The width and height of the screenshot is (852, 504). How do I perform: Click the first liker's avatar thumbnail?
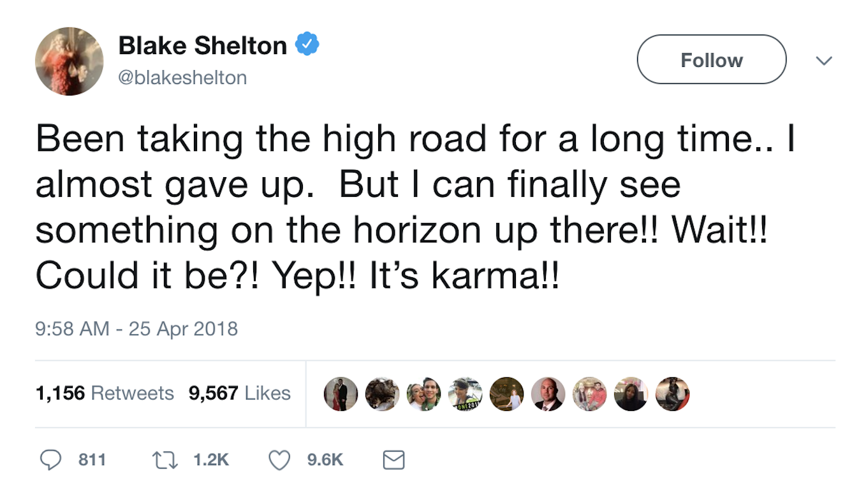[x=341, y=394]
